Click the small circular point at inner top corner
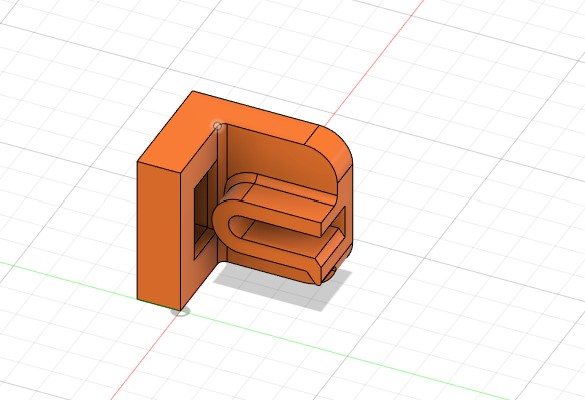Image resolution: width=585 pixels, height=400 pixels. (x=218, y=126)
